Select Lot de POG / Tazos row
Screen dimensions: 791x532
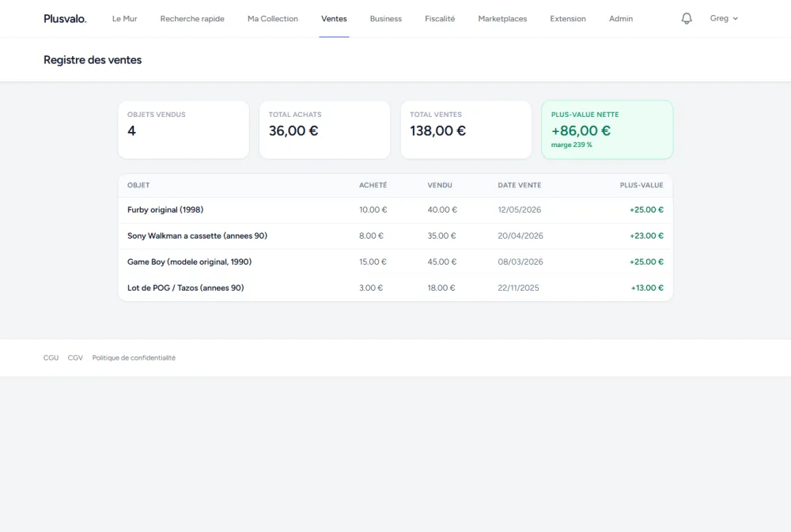pos(395,288)
